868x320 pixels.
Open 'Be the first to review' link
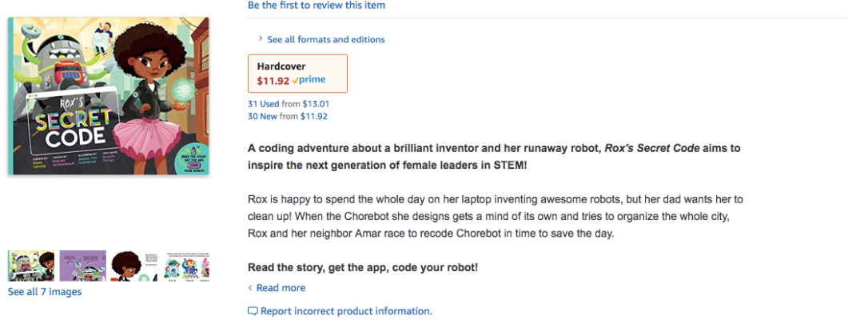pyautogui.click(x=317, y=6)
